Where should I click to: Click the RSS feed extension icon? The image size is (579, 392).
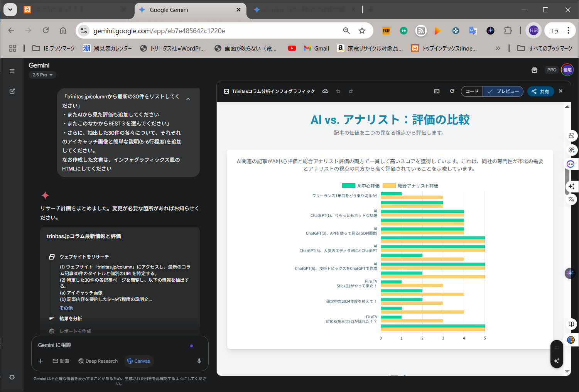[421, 31]
